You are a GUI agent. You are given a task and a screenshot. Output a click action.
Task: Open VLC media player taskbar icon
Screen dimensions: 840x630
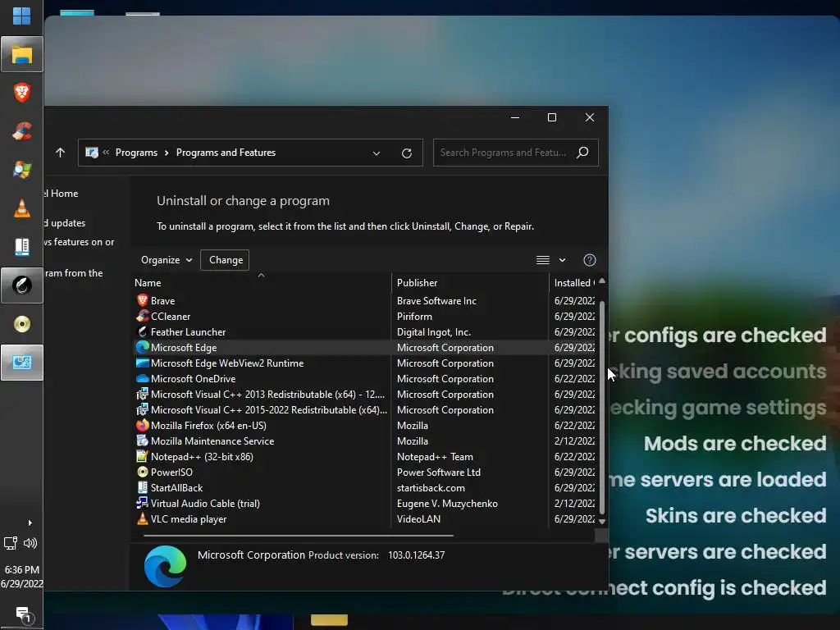(x=22, y=208)
